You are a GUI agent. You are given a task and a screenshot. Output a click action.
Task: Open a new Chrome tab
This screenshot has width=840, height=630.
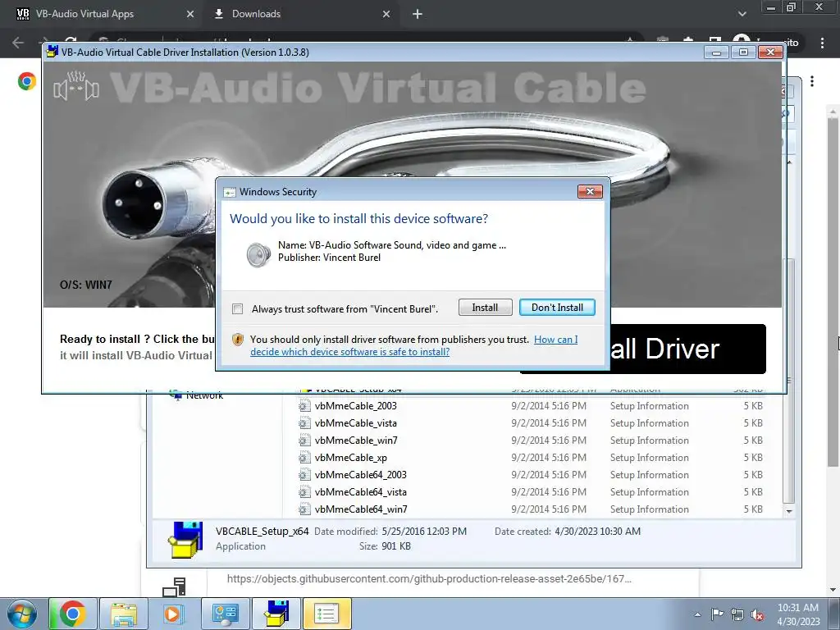pyautogui.click(x=418, y=15)
